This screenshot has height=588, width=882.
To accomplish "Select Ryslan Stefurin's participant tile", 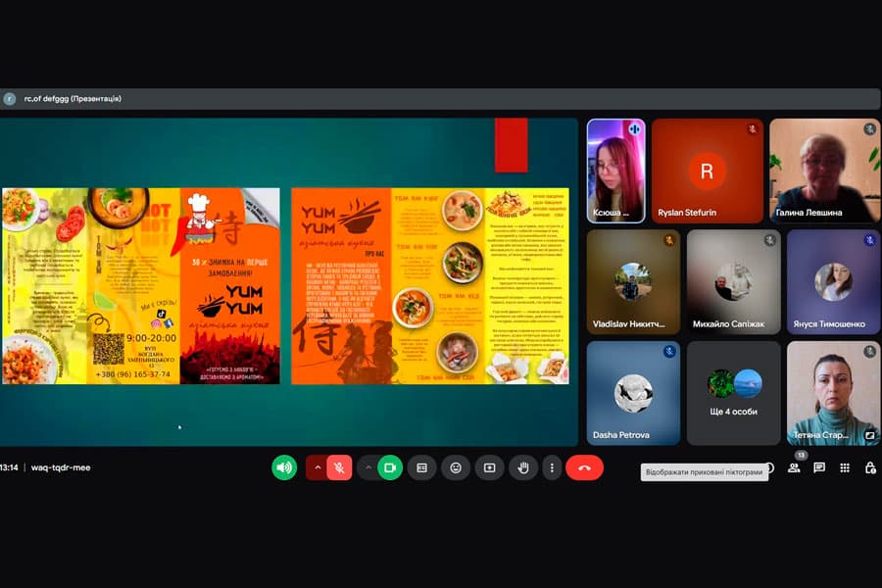I will 707,171.
